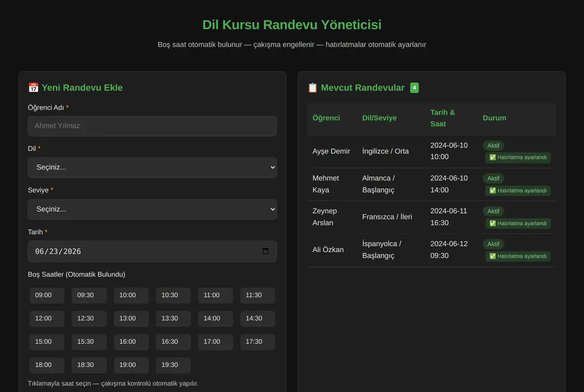
Task: Pick the 19:00 time slot
Action: click(x=131, y=365)
